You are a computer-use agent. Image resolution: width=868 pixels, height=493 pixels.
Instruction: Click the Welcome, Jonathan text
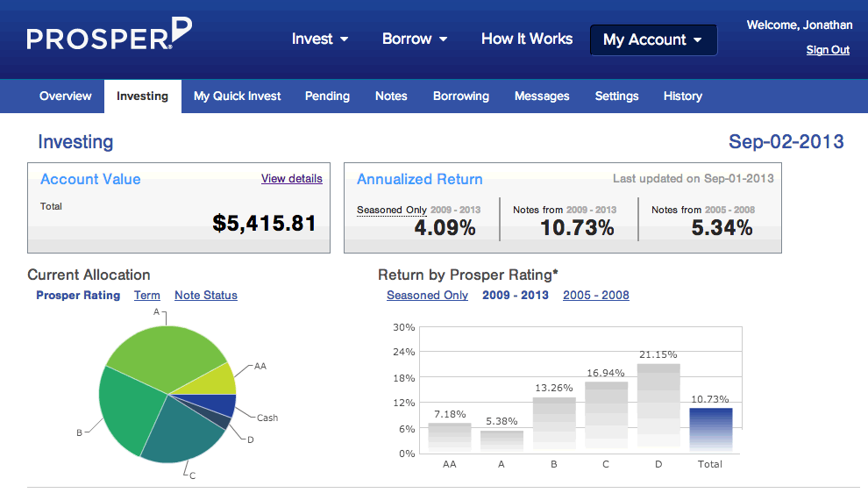click(800, 25)
